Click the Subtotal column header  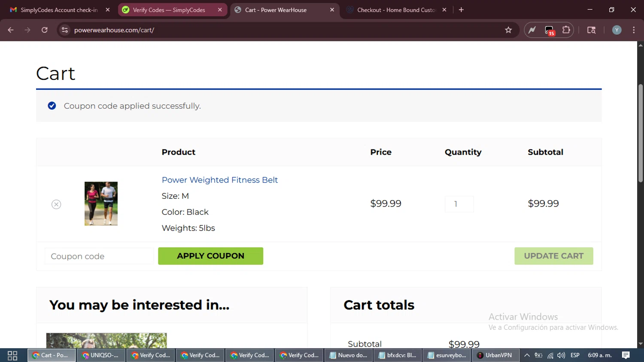[545, 152]
